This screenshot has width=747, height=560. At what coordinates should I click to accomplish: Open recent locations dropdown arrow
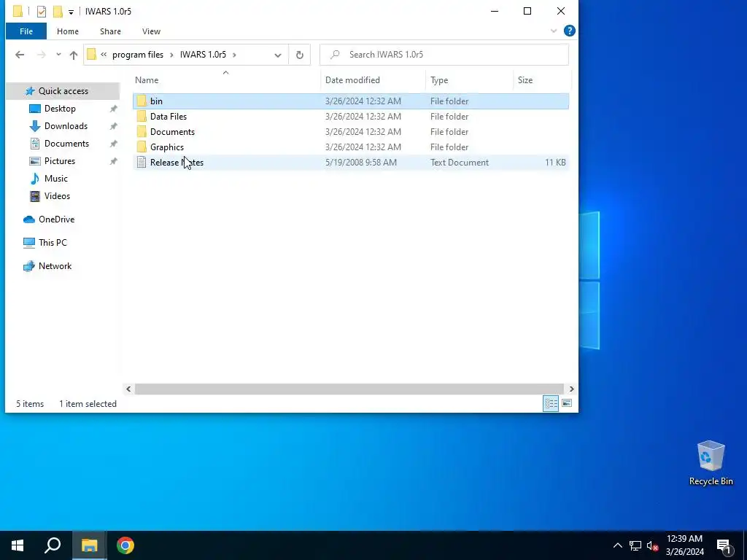pyautogui.click(x=58, y=55)
